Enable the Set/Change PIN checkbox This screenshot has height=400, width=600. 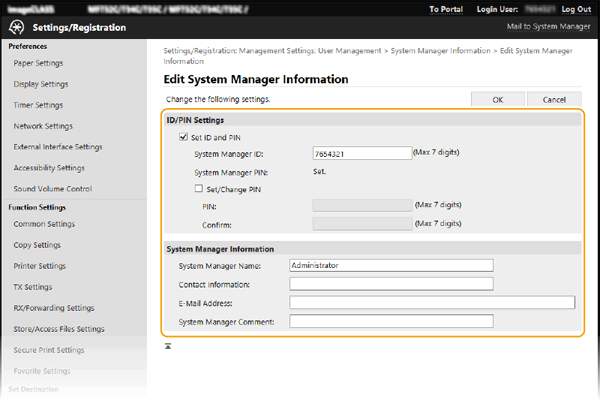198,187
